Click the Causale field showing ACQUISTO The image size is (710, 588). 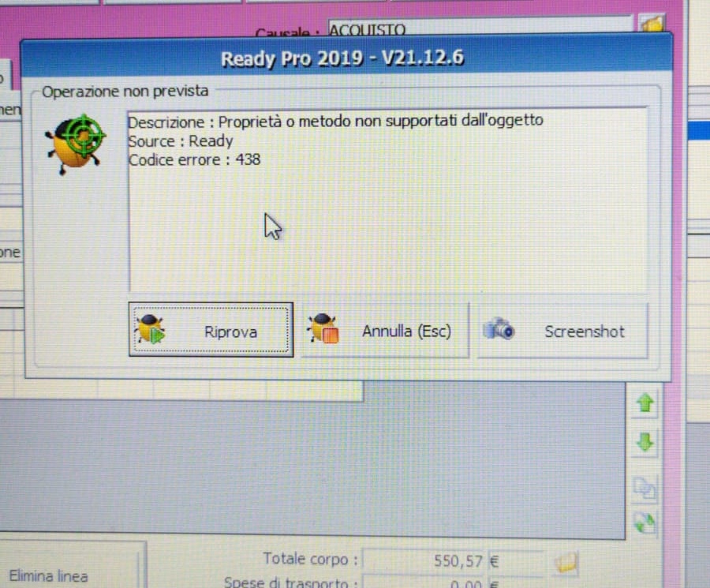tap(479, 27)
